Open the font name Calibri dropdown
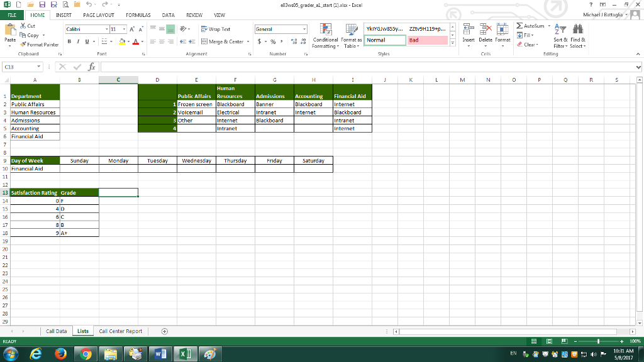The image size is (644, 362). click(104, 30)
